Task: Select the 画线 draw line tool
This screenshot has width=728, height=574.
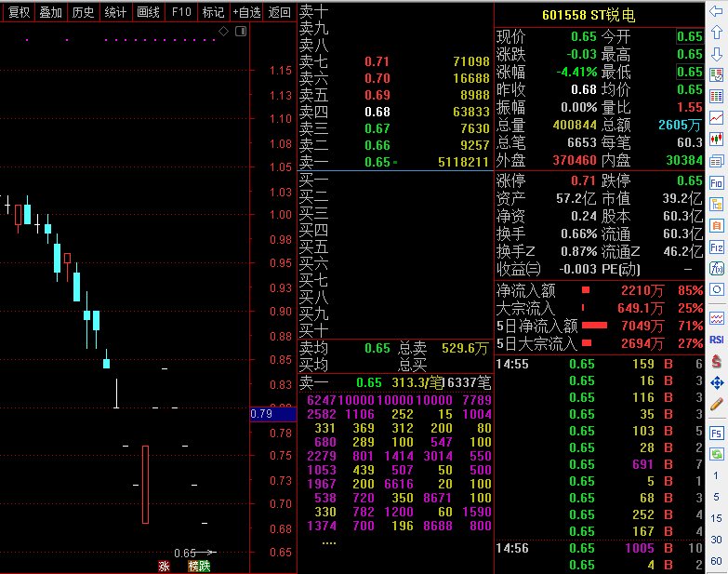Action: click(x=148, y=12)
